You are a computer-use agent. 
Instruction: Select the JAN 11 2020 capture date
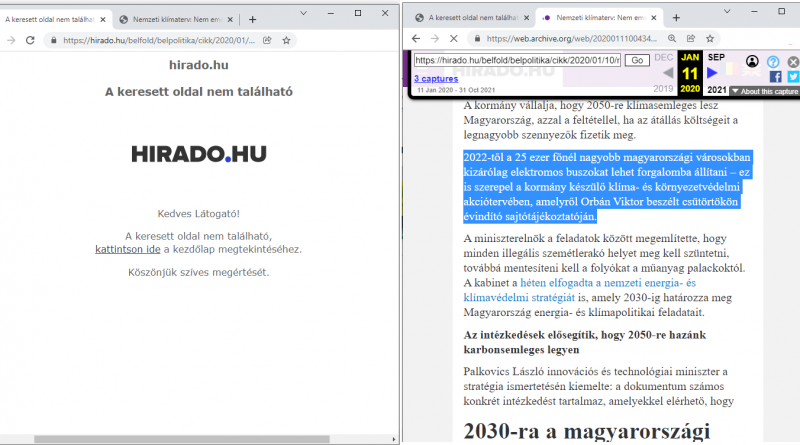click(x=690, y=72)
